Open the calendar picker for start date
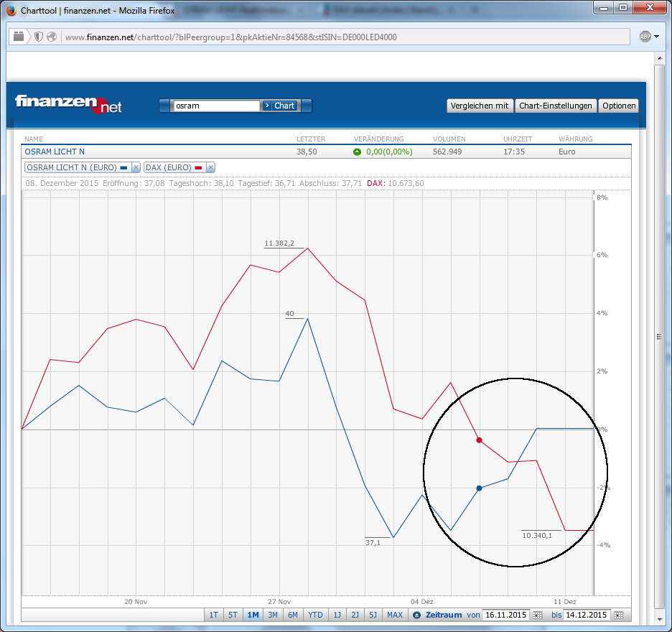This screenshot has width=672, height=632. click(x=537, y=615)
